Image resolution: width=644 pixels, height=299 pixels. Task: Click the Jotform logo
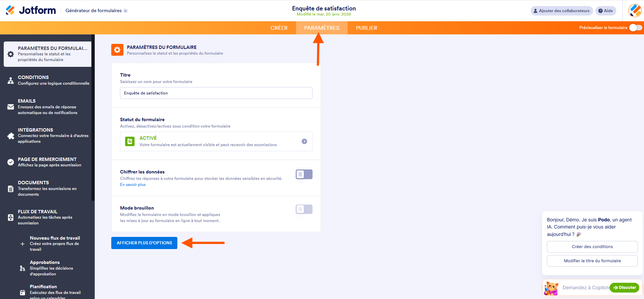pos(31,10)
